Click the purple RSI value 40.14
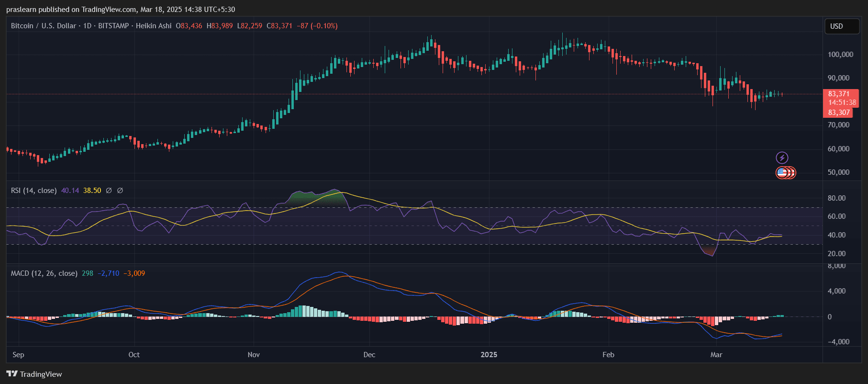868x384 pixels. click(70, 191)
